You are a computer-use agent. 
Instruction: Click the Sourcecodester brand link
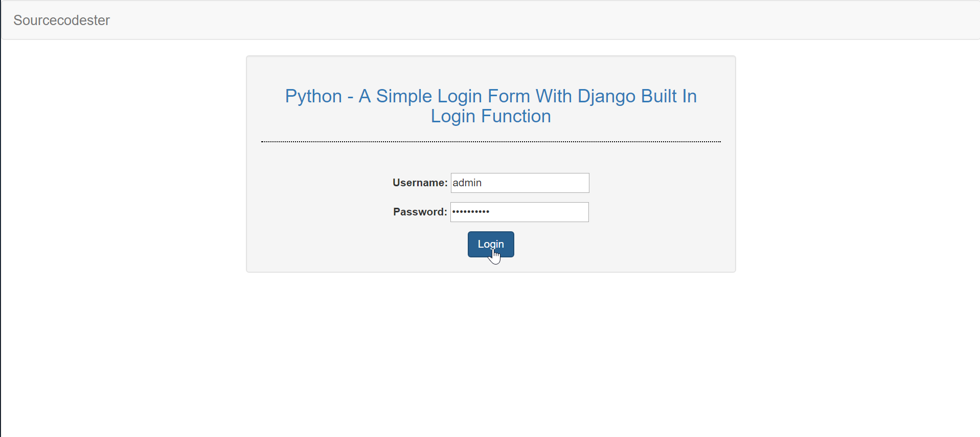pyautogui.click(x=61, y=20)
